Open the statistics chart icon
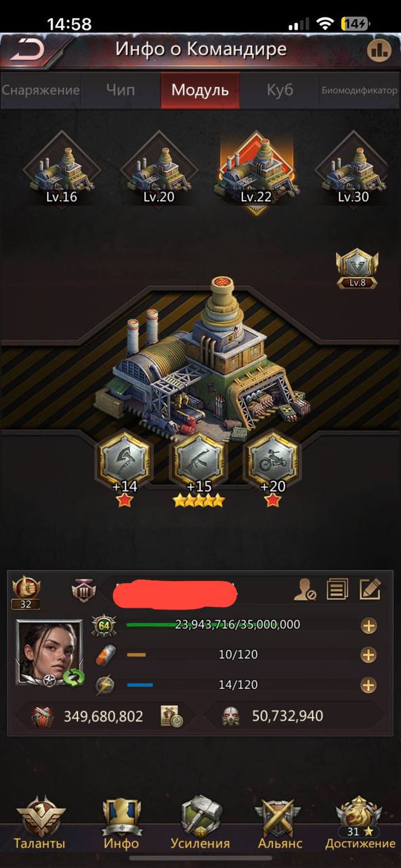Screen dimensions: 401x868 click(379, 50)
